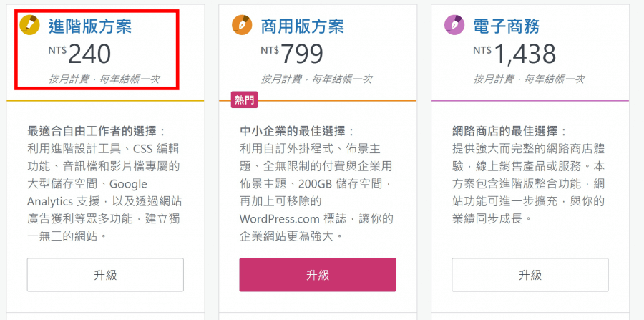Click the purple pen icon beside 電子商務
The width and height of the screenshot is (644, 320).
pos(454,24)
